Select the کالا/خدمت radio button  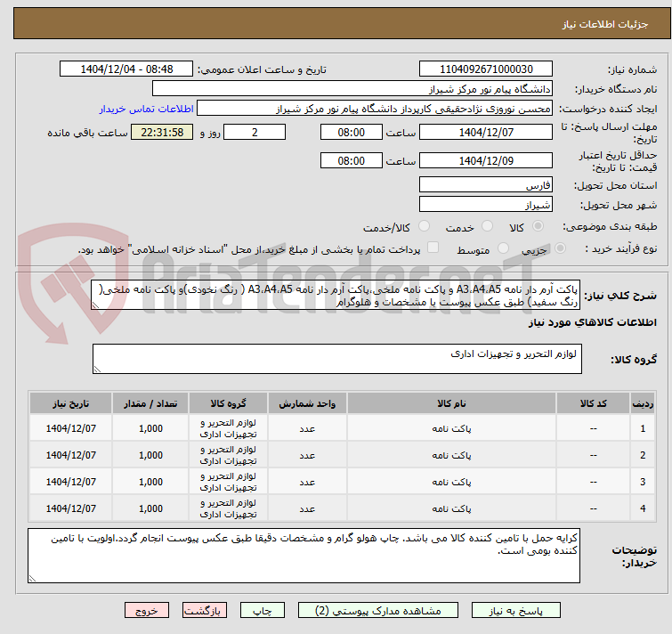pos(424,226)
